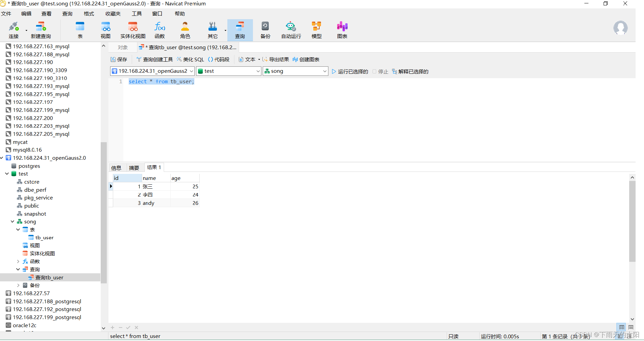Select the Result 1 (结果 1) tab

tap(154, 167)
